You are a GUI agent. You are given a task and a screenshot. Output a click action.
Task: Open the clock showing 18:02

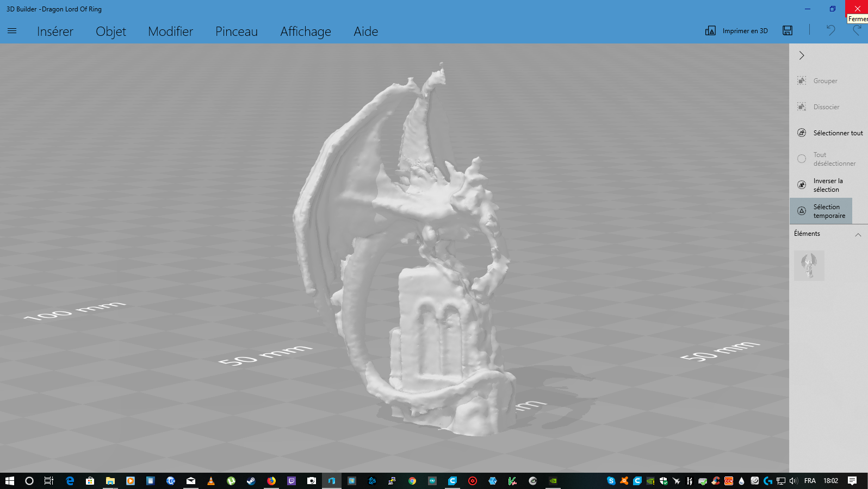(830, 481)
